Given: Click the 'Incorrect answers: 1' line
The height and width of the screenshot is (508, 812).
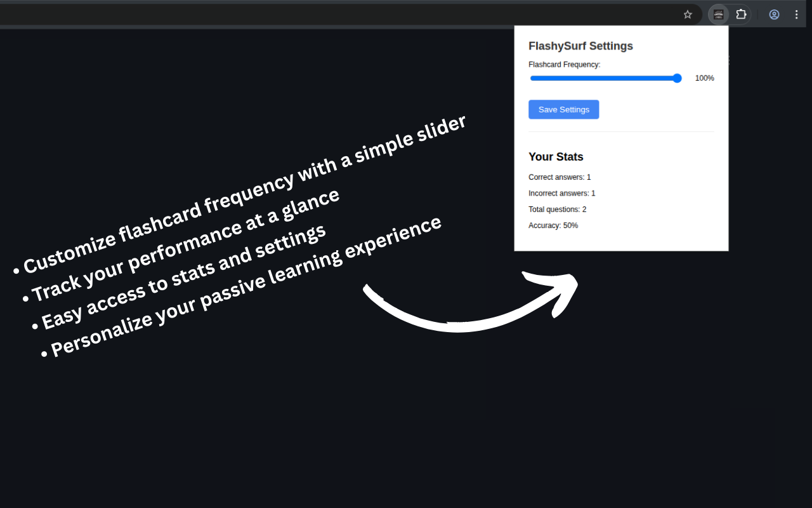Looking at the screenshot, I should (x=562, y=193).
